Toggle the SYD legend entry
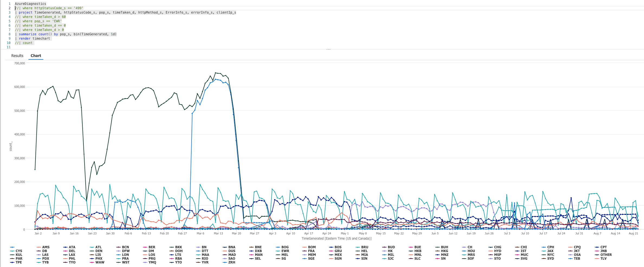The image size is (644, 267). click(x=548, y=259)
